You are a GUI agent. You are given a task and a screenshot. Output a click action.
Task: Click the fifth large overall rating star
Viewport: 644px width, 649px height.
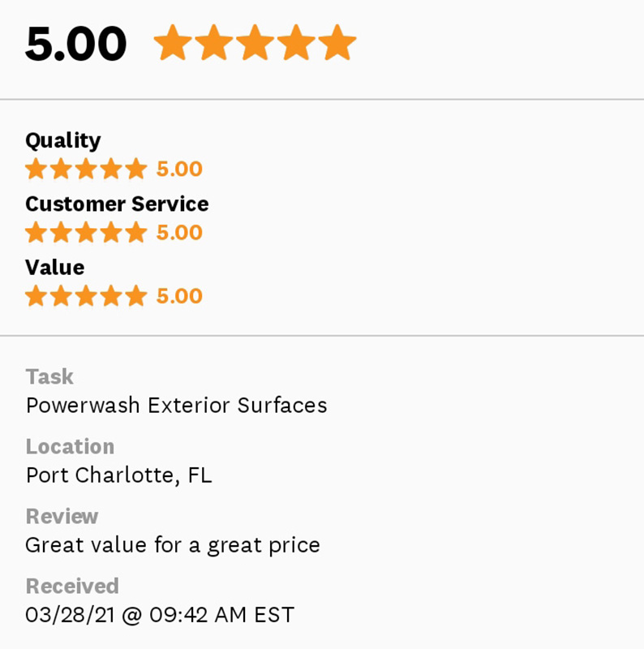pos(337,43)
